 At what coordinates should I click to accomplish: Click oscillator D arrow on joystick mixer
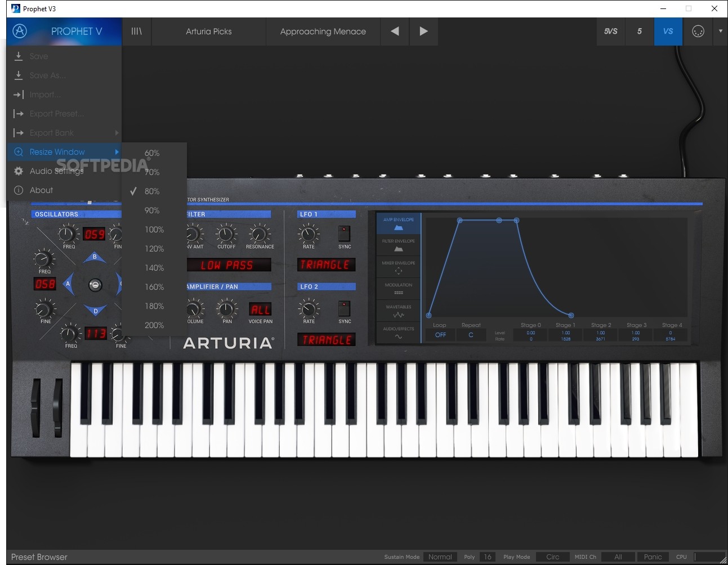(95, 311)
